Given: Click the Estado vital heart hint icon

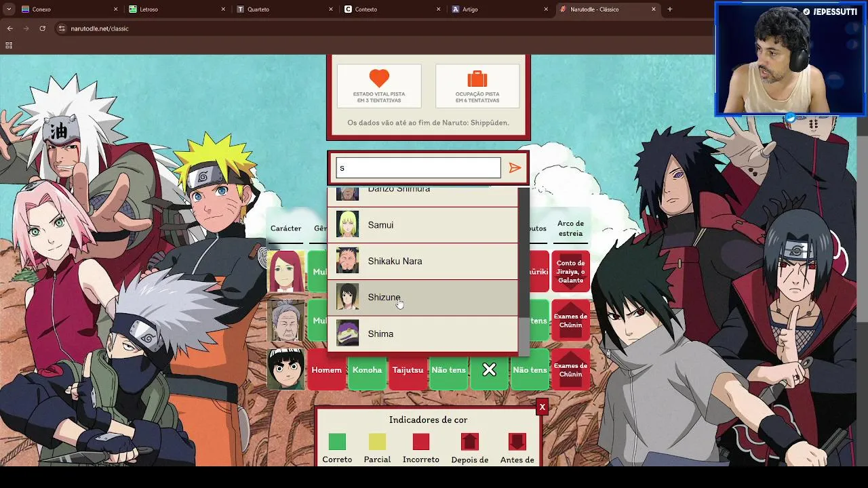Looking at the screenshot, I should (379, 78).
